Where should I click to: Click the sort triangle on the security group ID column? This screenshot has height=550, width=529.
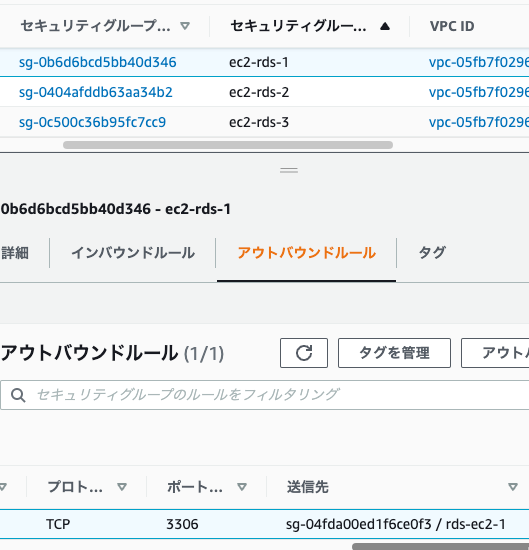tap(185, 26)
